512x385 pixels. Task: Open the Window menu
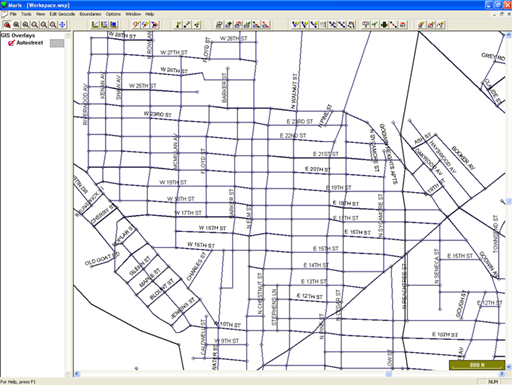click(133, 14)
